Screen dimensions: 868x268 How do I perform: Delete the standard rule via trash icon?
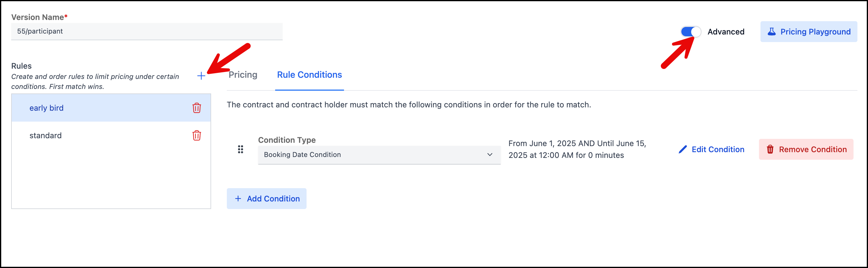(x=197, y=135)
